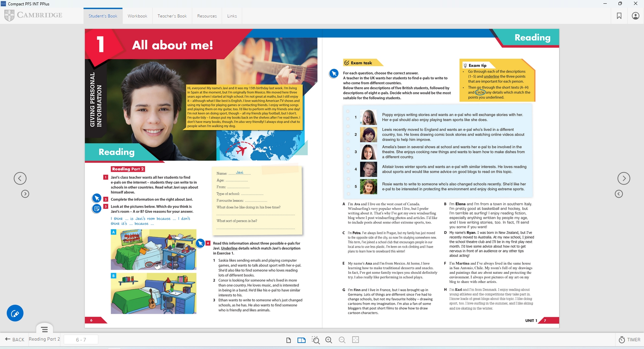Open the Teacher's Book tab
This screenshot has width=644, height=349.
click(x=172, y=16)
